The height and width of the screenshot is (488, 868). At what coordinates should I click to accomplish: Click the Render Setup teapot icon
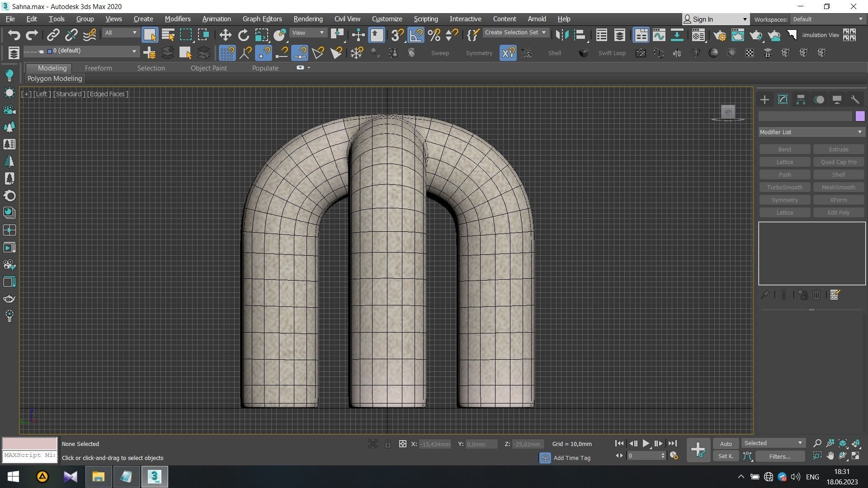click(x=720, y=35)
